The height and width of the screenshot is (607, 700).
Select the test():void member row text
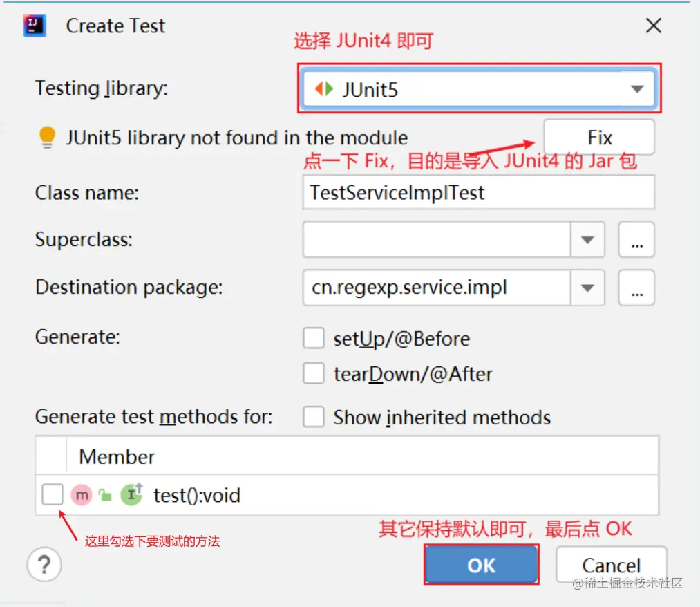coord(197,495)
